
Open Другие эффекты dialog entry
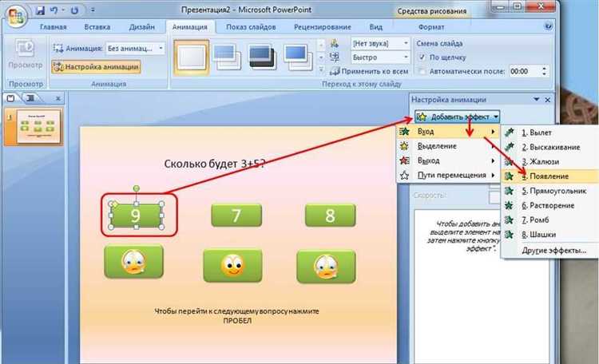pyautogui.click(x=549, y=251)
